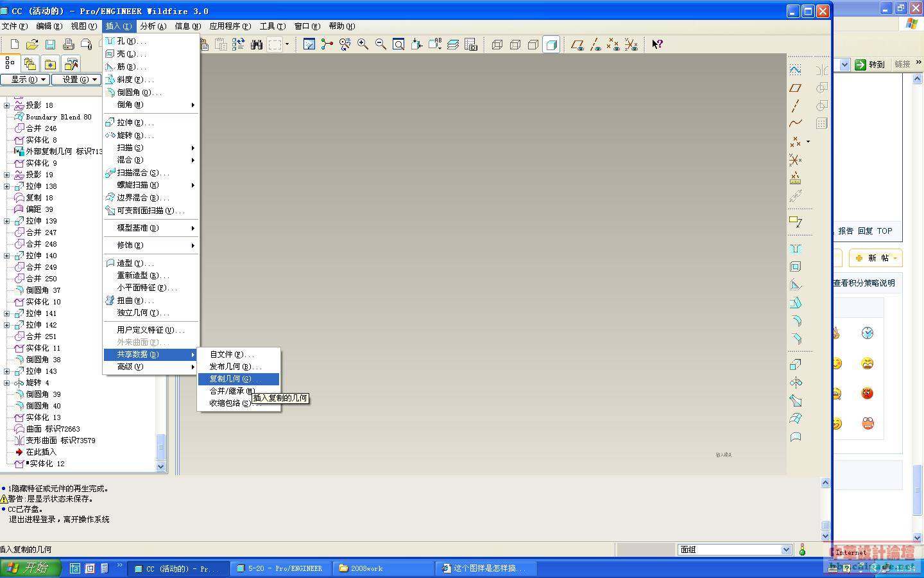Choose 复制几何 from the submenu
This screenshot has width=924, height=578.
pyautogui.click(x=239, y=379)
